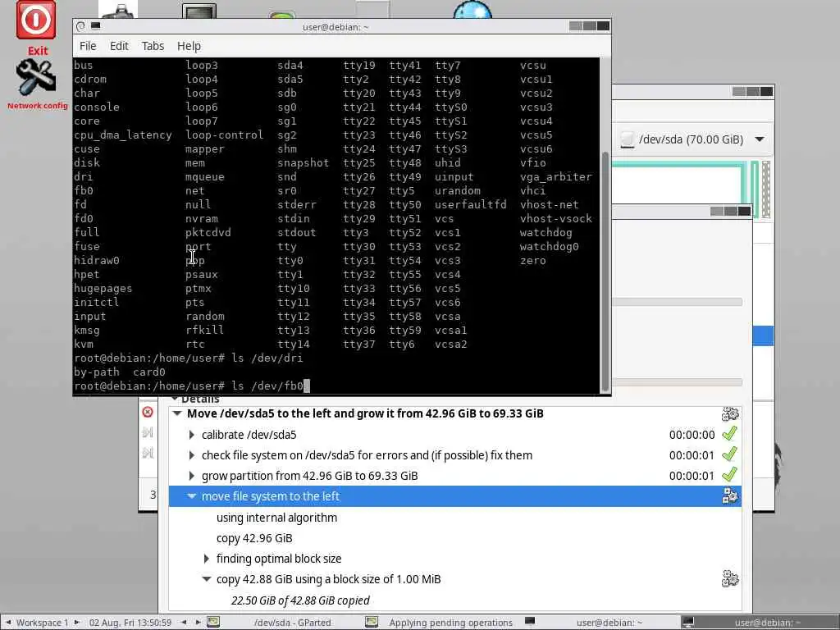This screenshot has width=840, height=630.
Task: Click 'by-path' in the terminal output
Action: 97,372
